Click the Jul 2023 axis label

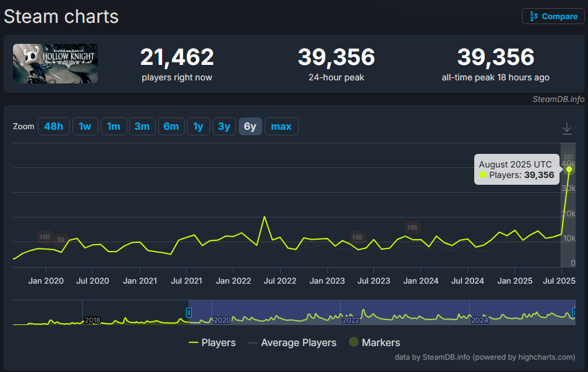click(373, 281)
